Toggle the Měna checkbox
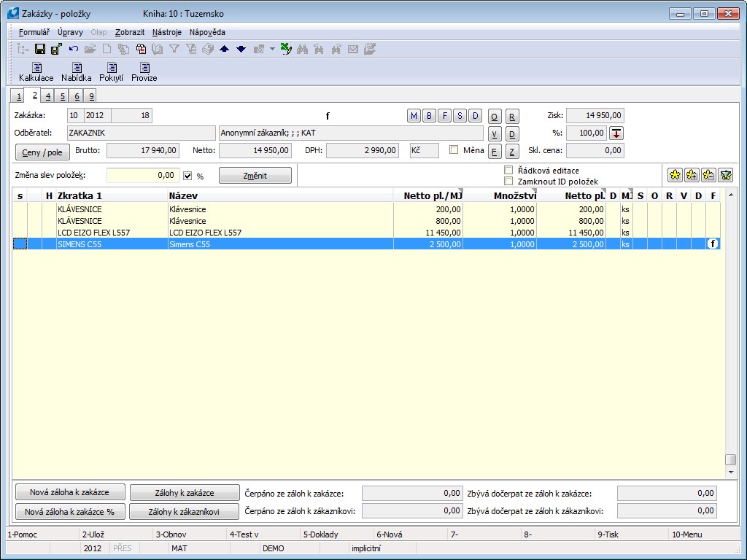Viewport: 747px width, 560px height. pos(454,150)
